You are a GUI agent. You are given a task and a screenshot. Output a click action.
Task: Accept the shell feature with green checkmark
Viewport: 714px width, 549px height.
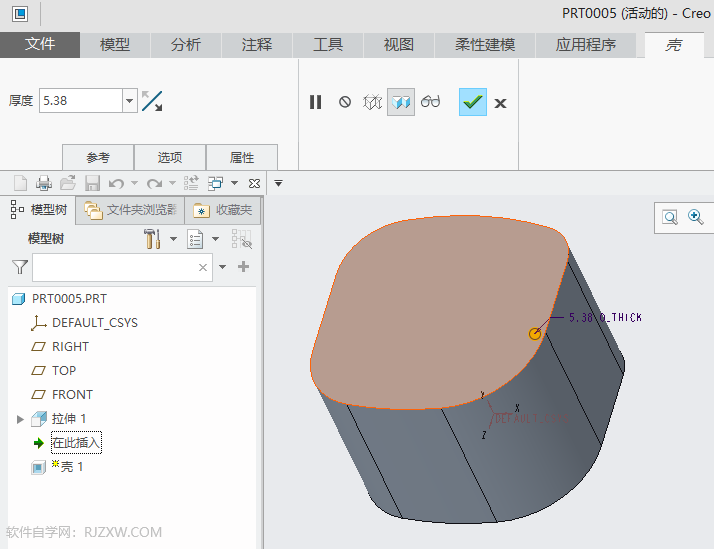[473, 102]
